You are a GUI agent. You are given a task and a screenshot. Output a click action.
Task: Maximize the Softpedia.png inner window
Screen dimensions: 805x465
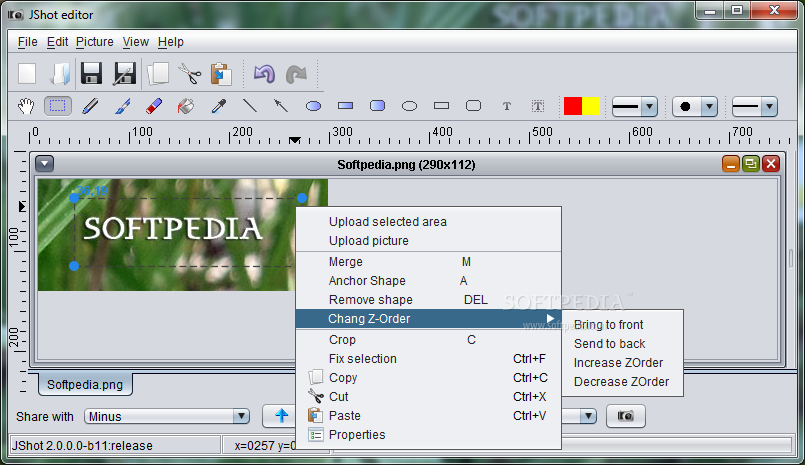751,164
